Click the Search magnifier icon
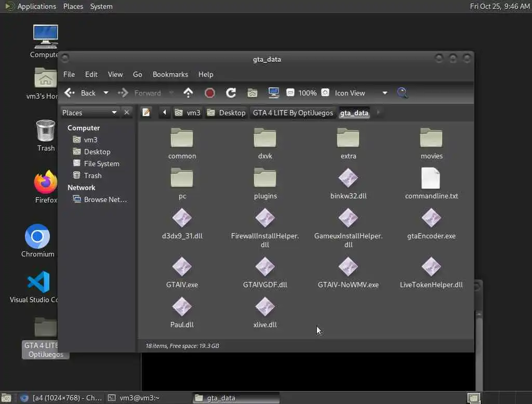 [403, 93]
